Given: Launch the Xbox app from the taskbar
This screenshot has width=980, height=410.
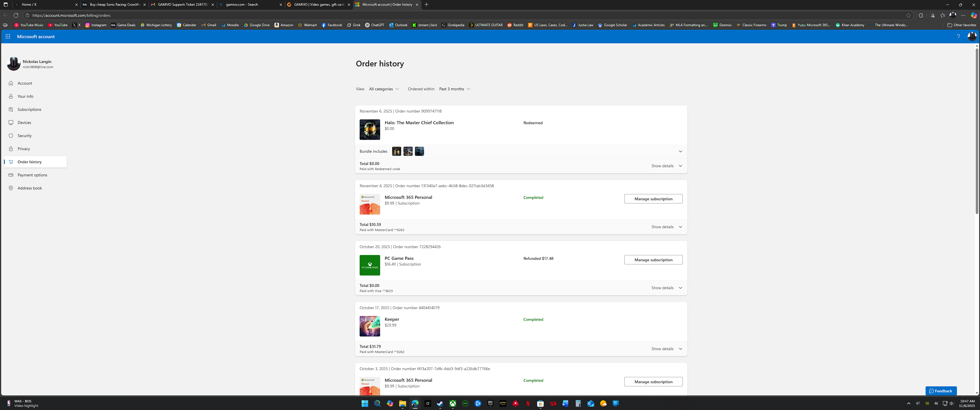Looking at the screenshot, I should 453,403.
